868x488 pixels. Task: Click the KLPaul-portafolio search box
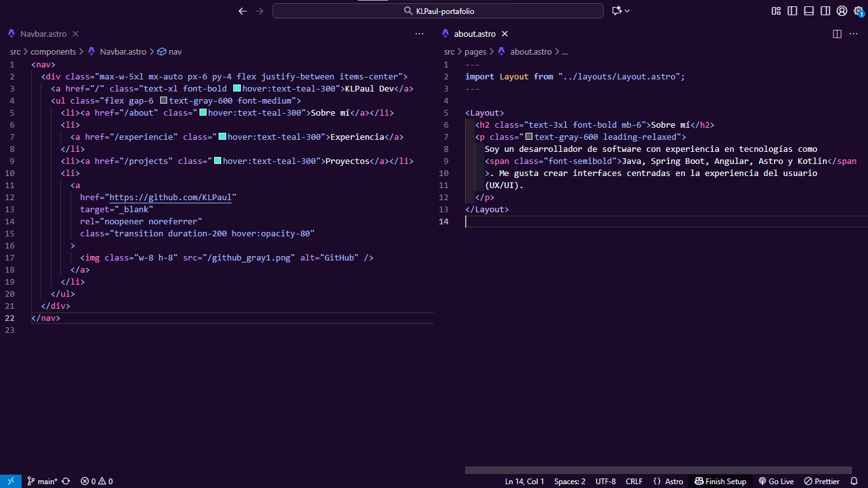437,11
